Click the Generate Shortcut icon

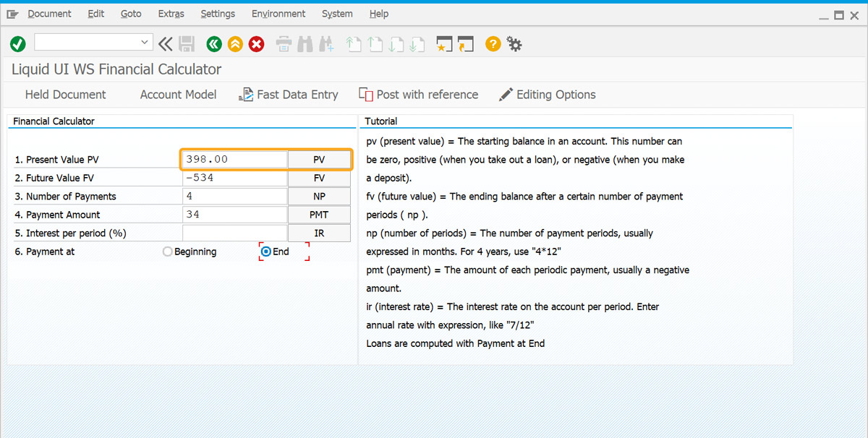pyautogui.click(x=465, y=44)
